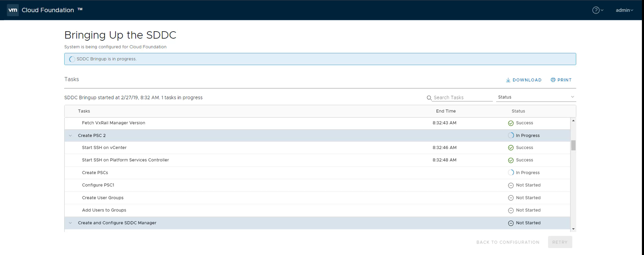Click the VMware Cloud Foundation logo
This screenshot has width=644, height=255.
pos(13,10)
